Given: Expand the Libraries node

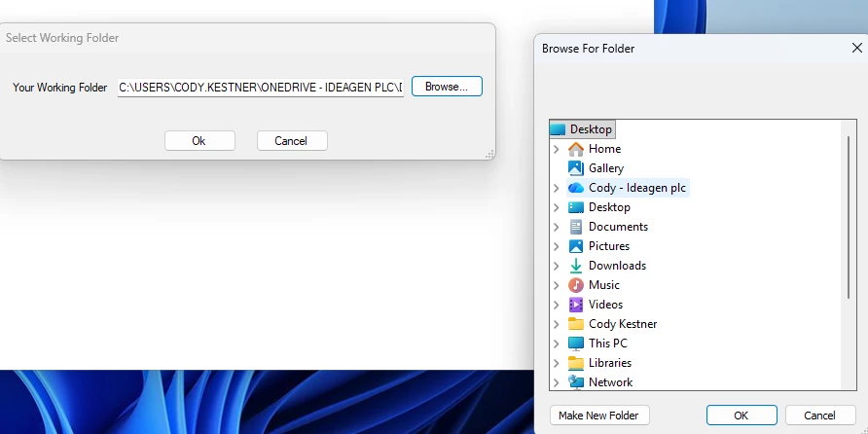Looking at the screenshot, I should [x=557, y=363].
